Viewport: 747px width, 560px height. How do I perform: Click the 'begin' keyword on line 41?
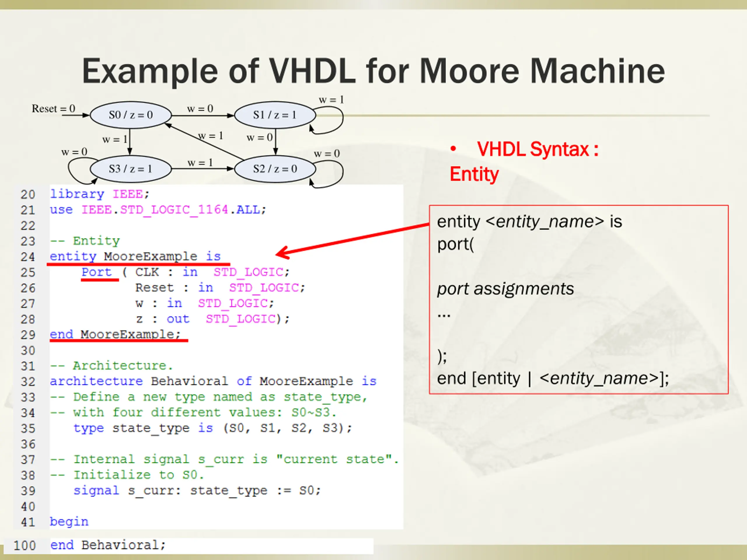tap(69, 522)
